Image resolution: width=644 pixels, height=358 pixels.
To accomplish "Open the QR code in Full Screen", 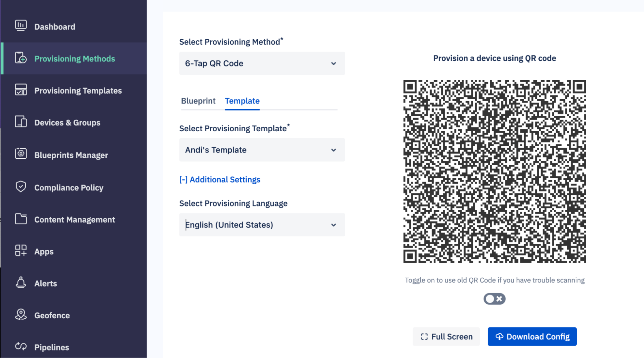I will [x=446, y=336].
